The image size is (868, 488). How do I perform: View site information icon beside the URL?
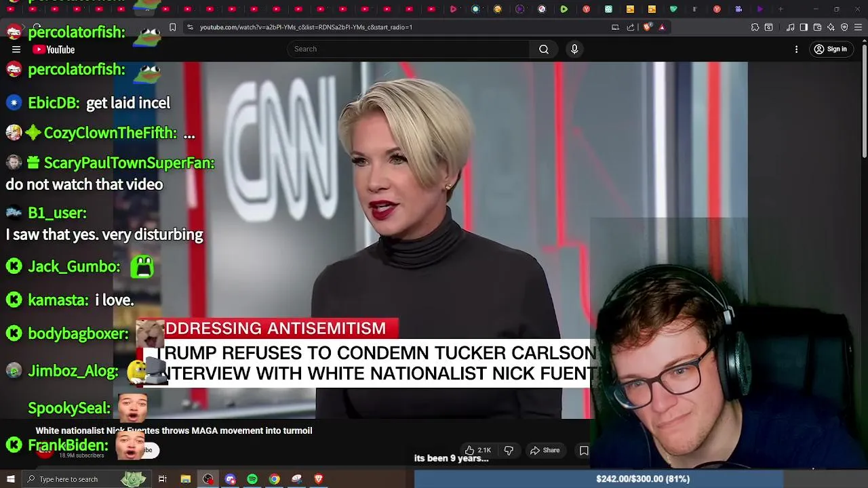(x=190, y=27)
